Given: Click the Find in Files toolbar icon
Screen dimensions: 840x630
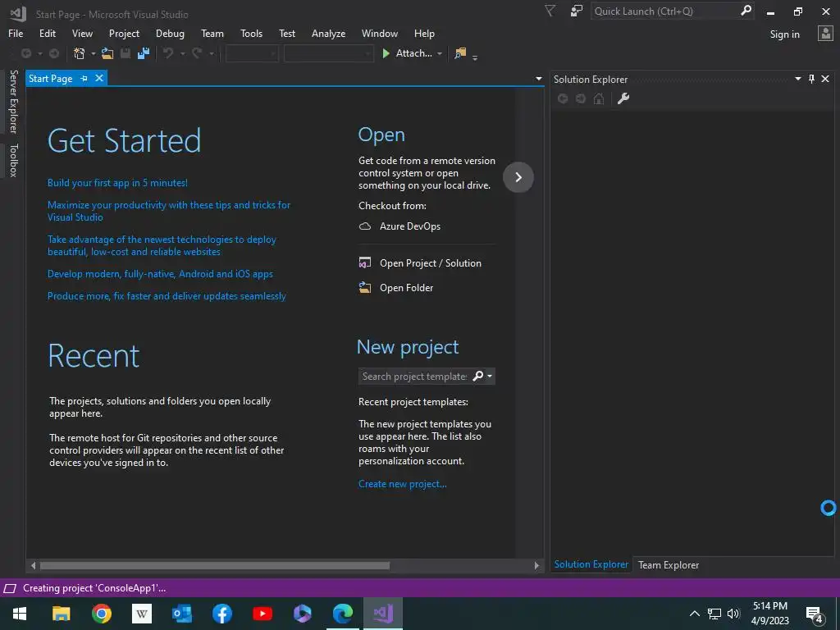Looking at the screenshot, I should 459,53.
